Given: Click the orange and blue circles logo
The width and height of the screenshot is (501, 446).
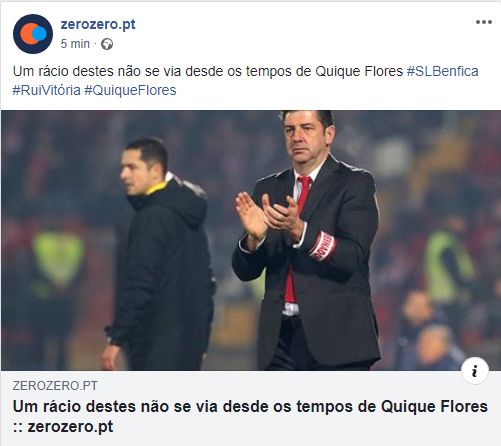Looking at the screenshot, I should coord(33,34).
